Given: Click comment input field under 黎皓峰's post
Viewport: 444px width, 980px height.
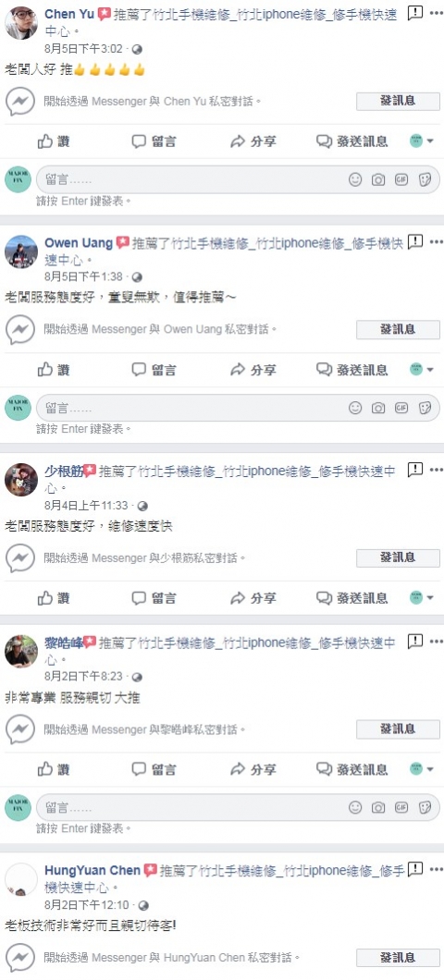Looking at the screenshot, I should tap(238, 807).
